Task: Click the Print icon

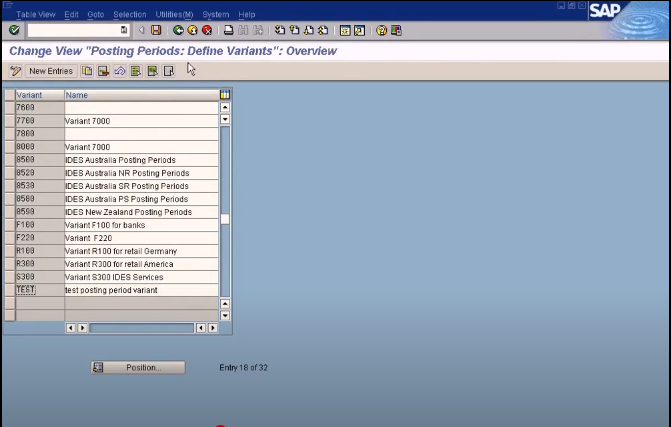Action: 229,30
